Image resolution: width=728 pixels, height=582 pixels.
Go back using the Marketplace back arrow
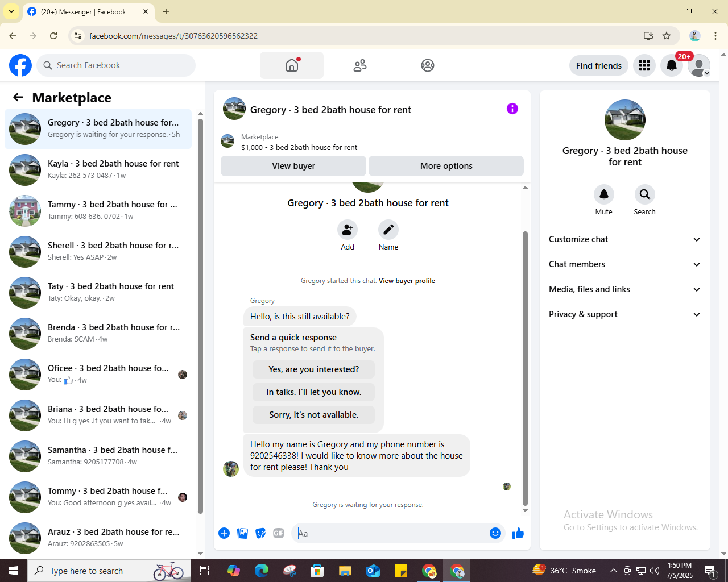pyautogui.click(x=18, y=97)
